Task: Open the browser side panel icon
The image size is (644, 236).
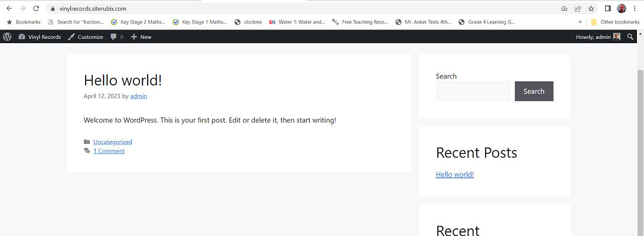Action: (608, 9)
